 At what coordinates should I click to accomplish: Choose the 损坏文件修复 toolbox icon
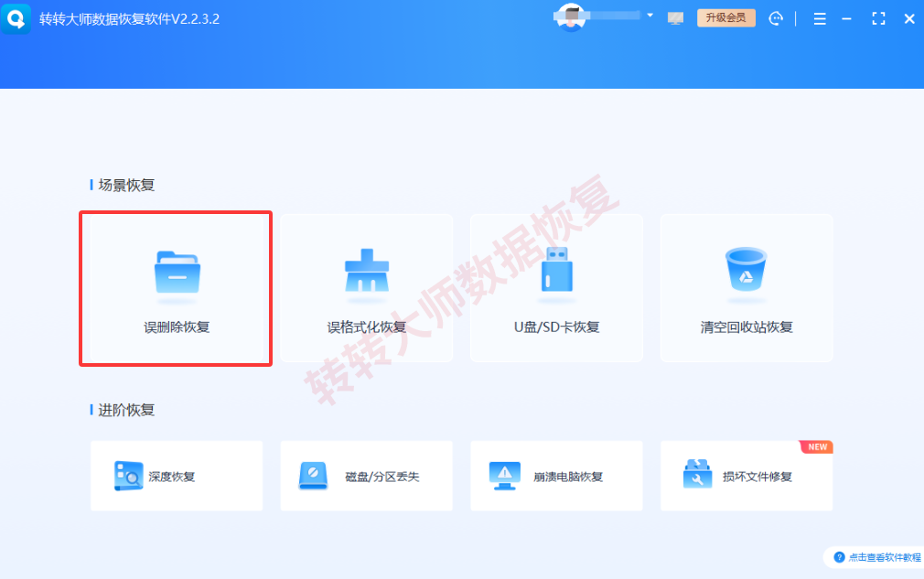[x=698, y=474]
